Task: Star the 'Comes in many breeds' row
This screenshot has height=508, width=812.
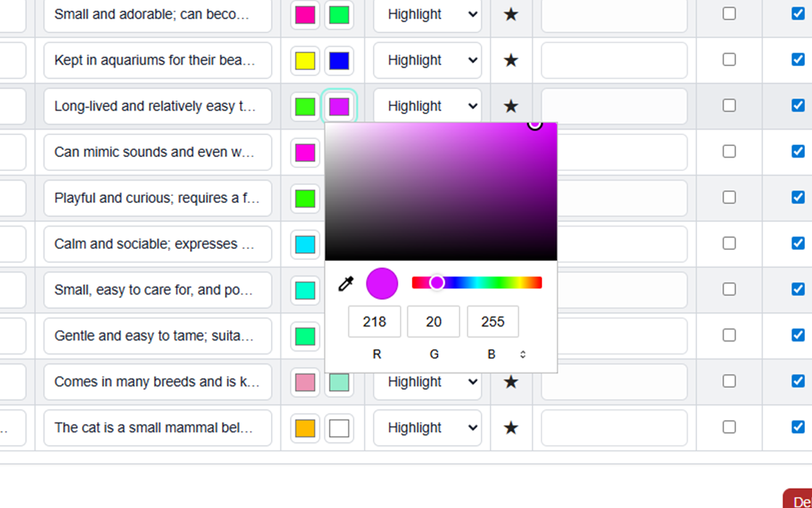Action: 511,382
